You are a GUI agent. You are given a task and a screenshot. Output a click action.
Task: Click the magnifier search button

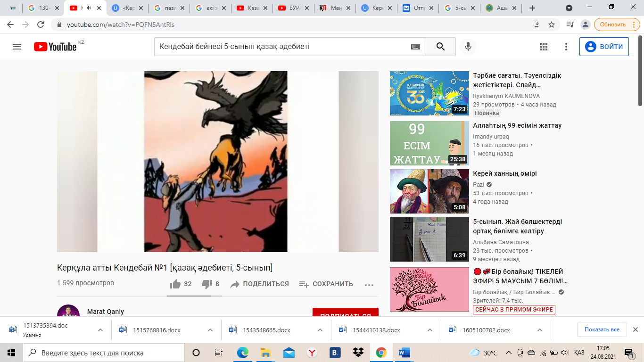click(x=441, y=47)
